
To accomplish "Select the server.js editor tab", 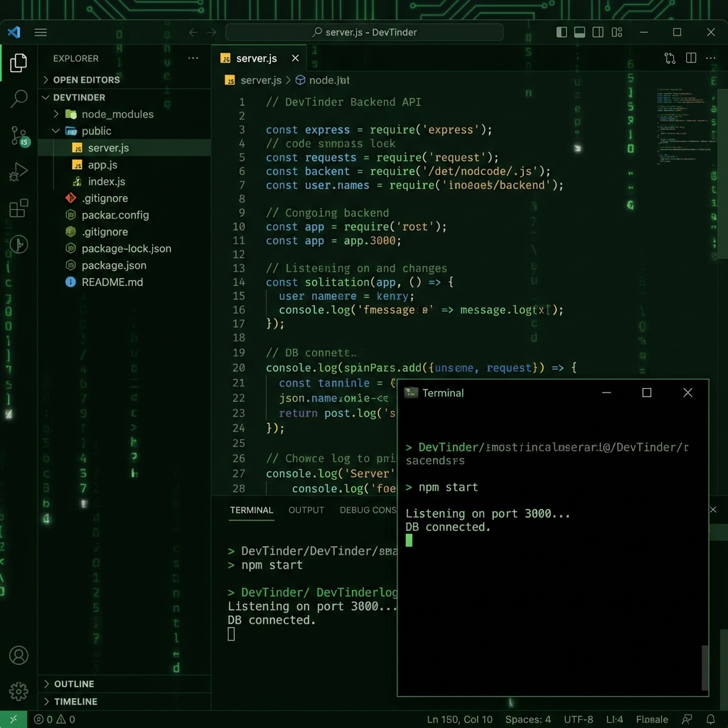I will point(256,58).
